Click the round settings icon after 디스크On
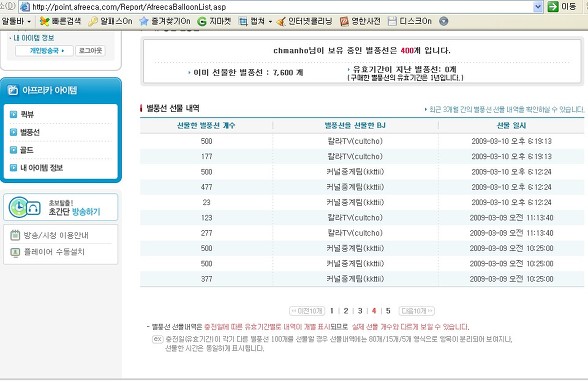588x382 pixels. pos(443,21)
